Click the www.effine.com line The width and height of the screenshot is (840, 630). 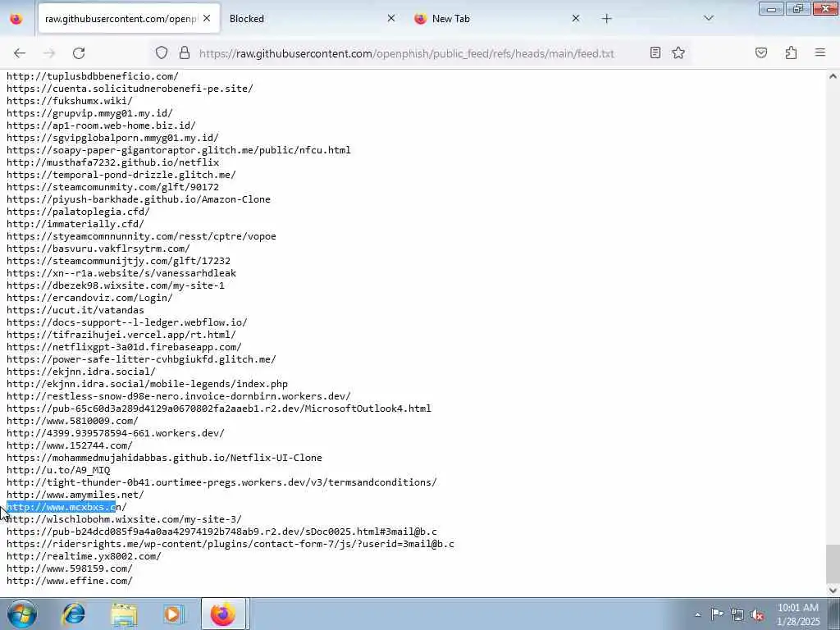point(69,582)
